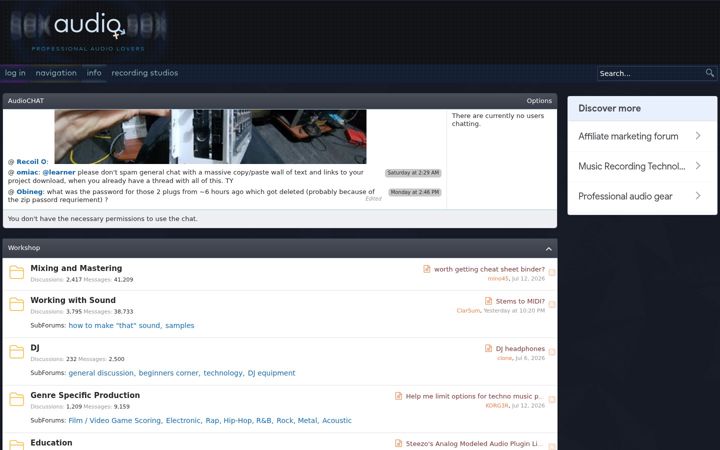Open Affiliate marketing forum link
The width and height of the screenshot is (720, 450).
pyautogui.click(x=628, y=136)
